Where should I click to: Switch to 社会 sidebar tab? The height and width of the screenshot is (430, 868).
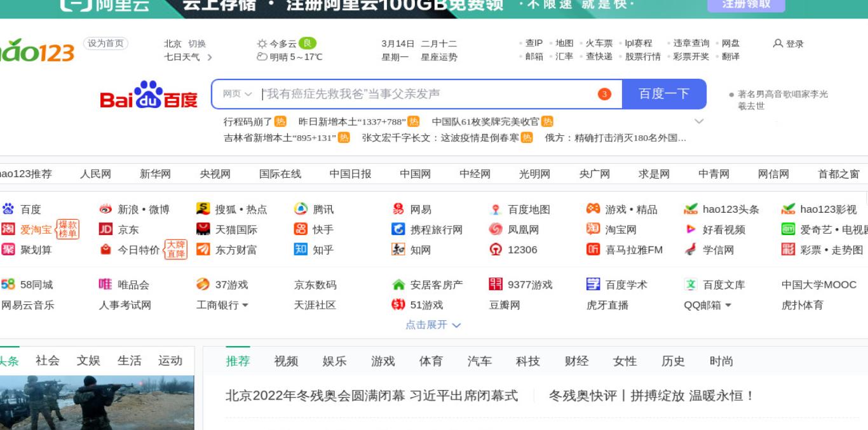coord(48,361)
